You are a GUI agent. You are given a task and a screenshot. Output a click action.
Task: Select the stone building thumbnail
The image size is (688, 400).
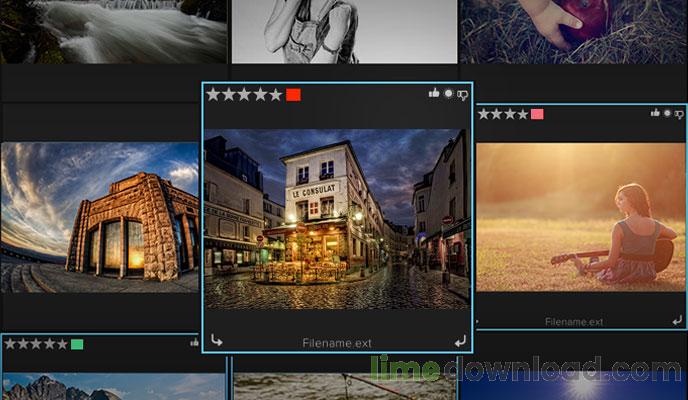click(x=100, y=217)
